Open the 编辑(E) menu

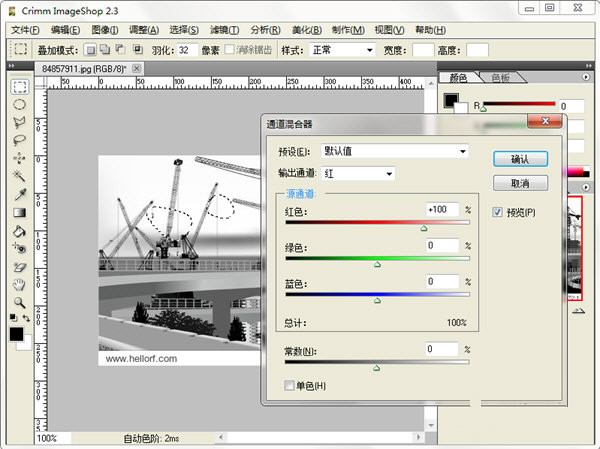(65, 30)
